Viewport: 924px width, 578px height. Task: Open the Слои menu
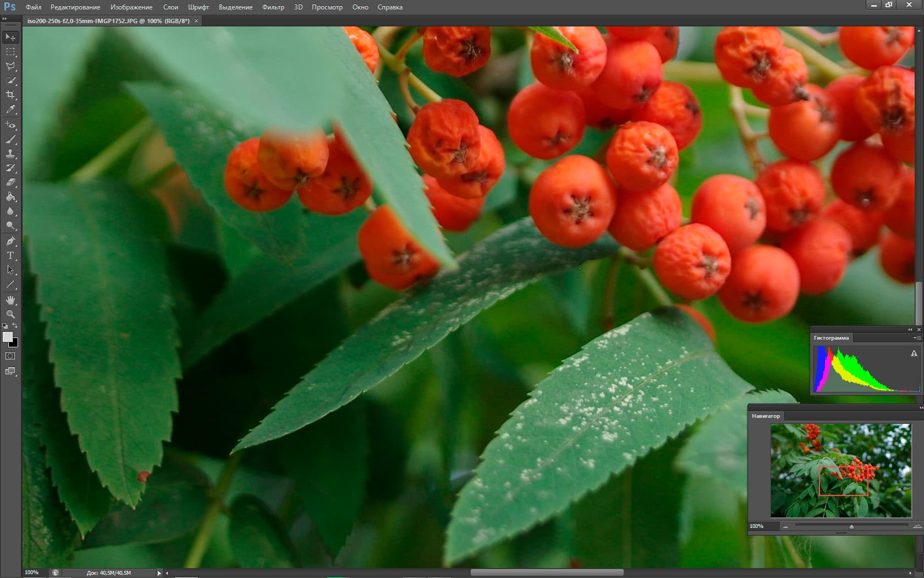tap(170, 7)
